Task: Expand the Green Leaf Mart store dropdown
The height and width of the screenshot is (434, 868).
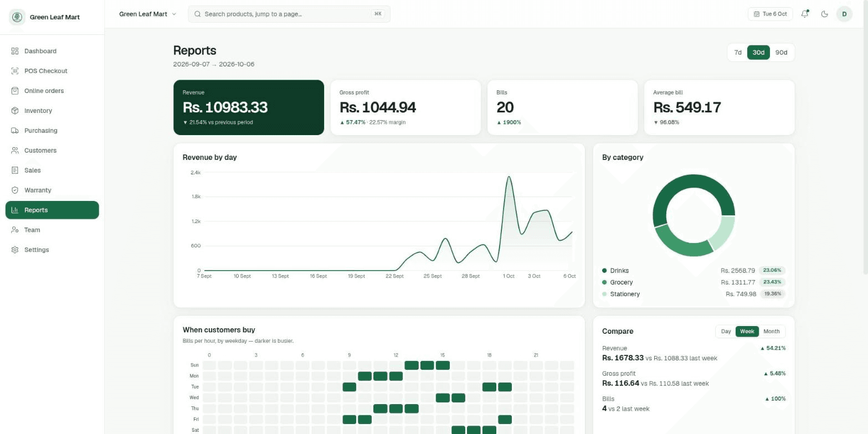Action: [x=147, y=14]
